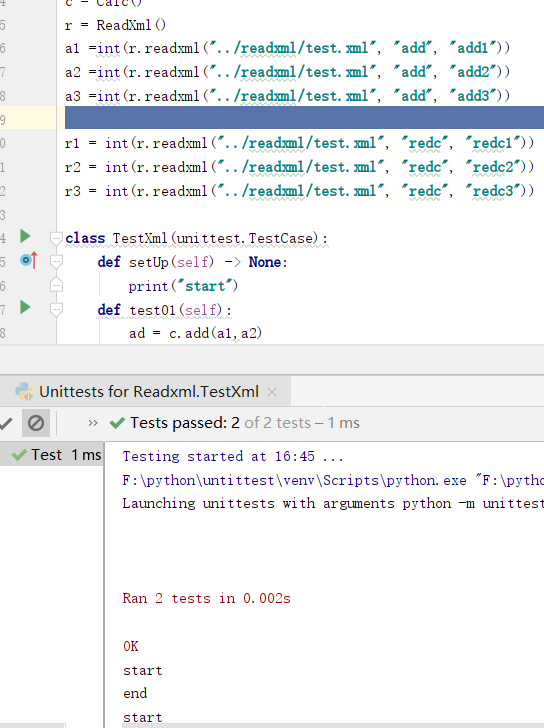
Task: Click the r1 assignment line
Action: coord(299,143)
